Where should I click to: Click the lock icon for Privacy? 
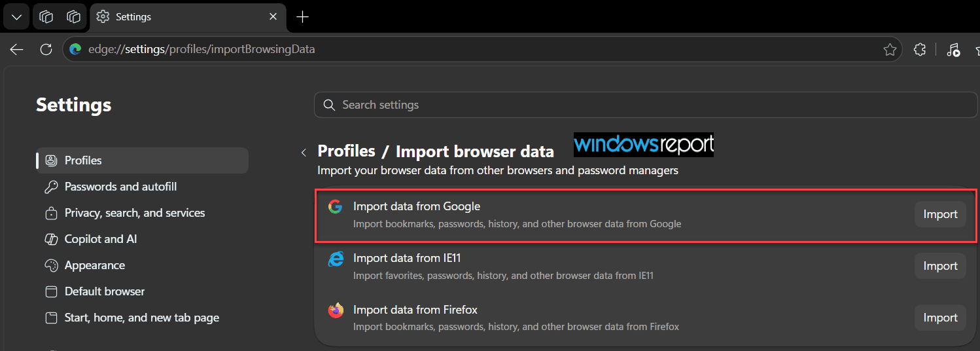pos(51,213)
